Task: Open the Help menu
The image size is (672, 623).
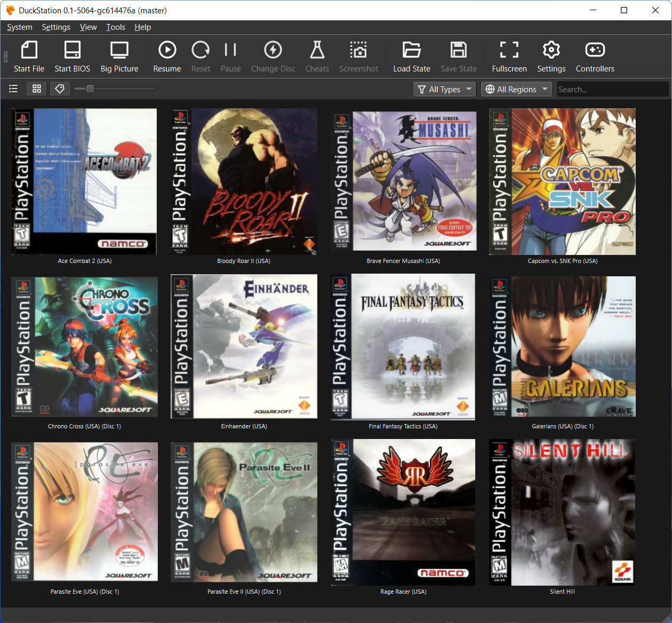Action: coord(142,27)
